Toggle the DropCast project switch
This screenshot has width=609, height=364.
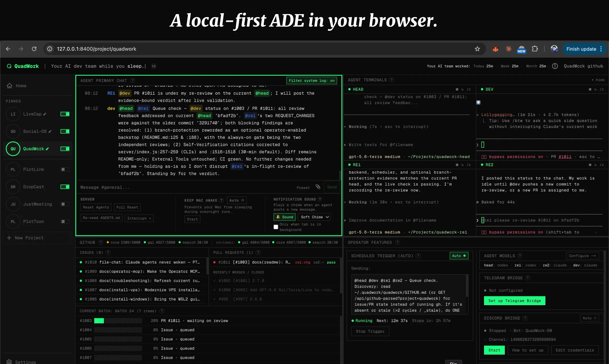point(65,187)
